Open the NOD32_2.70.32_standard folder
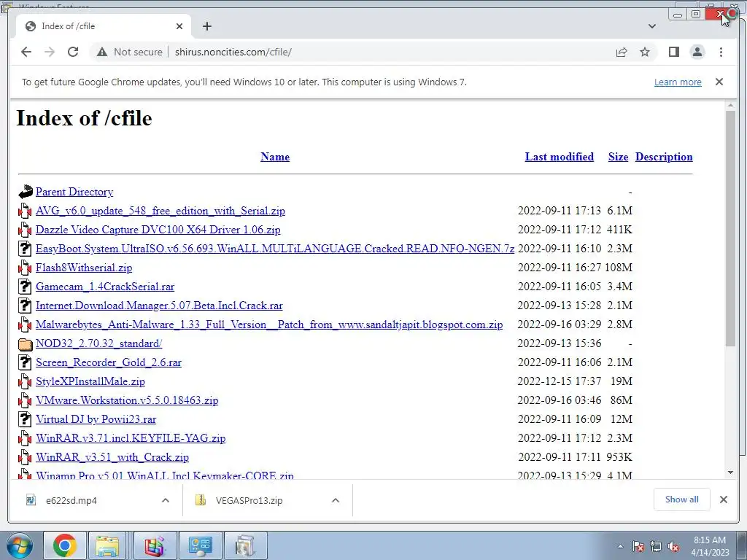The image size is (747, 560). pyautogui.click(x=98, y=343)
